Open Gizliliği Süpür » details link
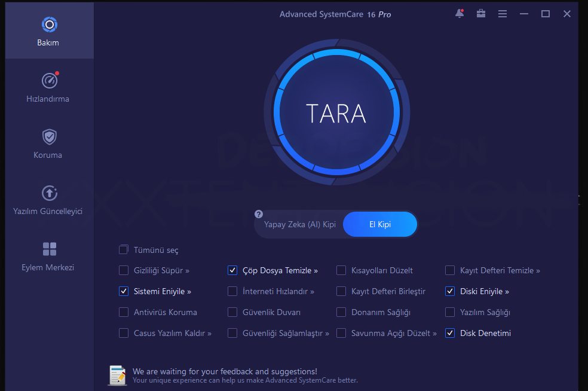 coord(161,271)
